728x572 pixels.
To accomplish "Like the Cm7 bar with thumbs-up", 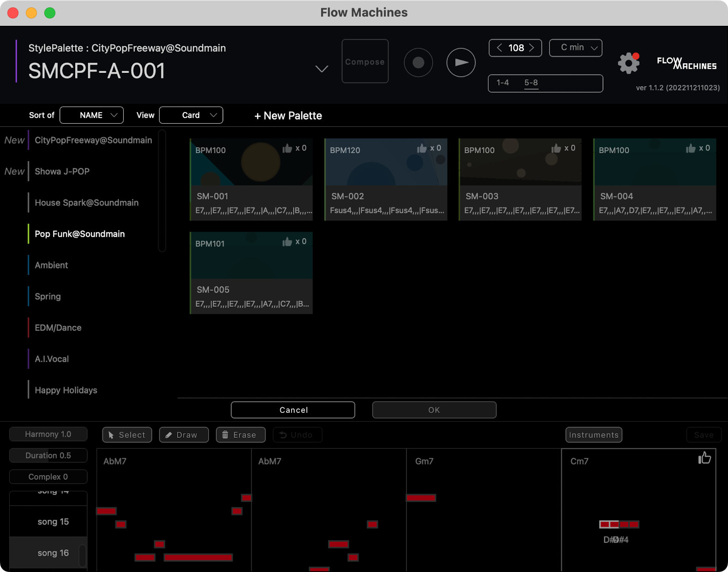I will (704, 458).
